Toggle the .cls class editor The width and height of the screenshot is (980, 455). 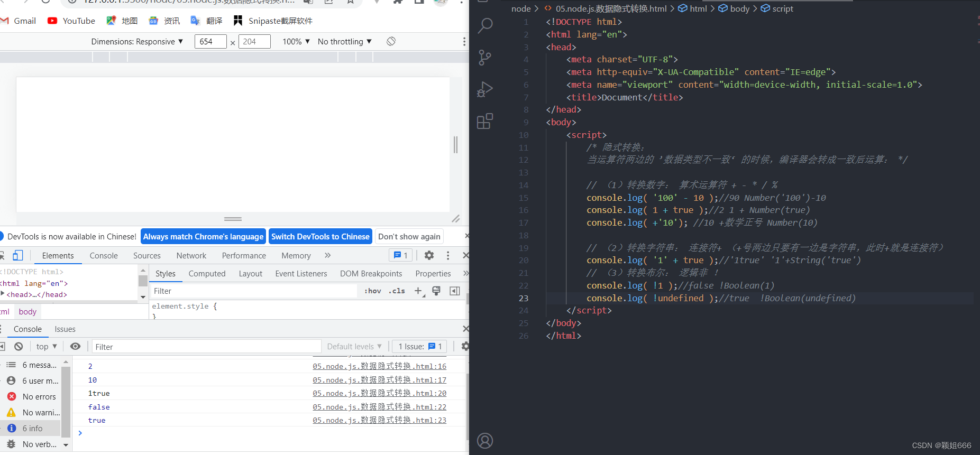[x=397, y=291]
